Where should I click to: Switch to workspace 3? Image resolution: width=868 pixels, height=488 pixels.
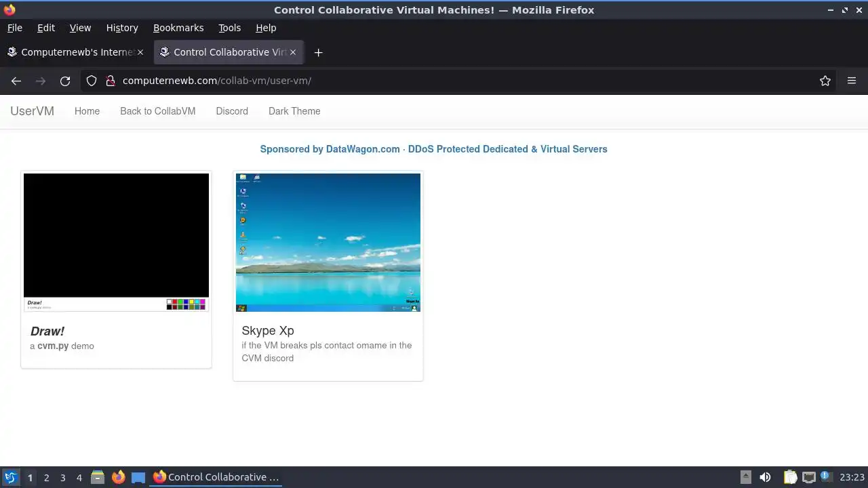coord(62,478)
